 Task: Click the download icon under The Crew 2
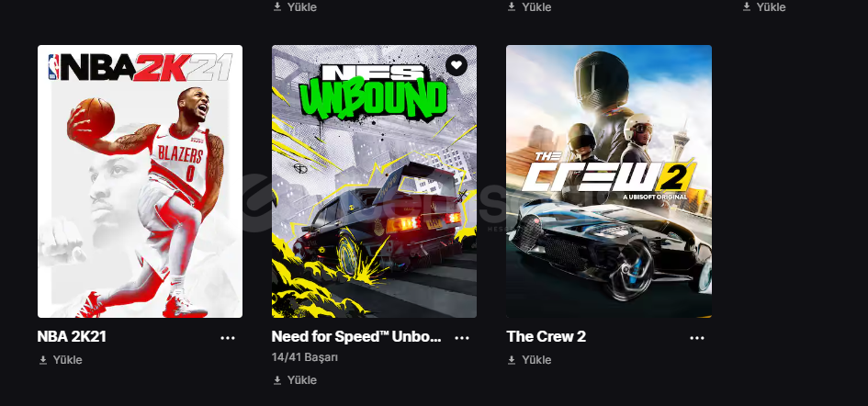pyautogui.click(x=512, y=360)
